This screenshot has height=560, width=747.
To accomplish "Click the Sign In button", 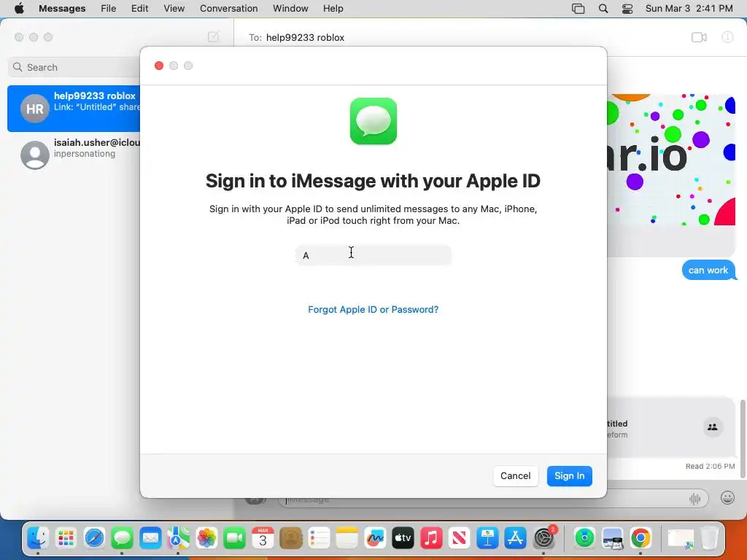I will tap(569, 475).
